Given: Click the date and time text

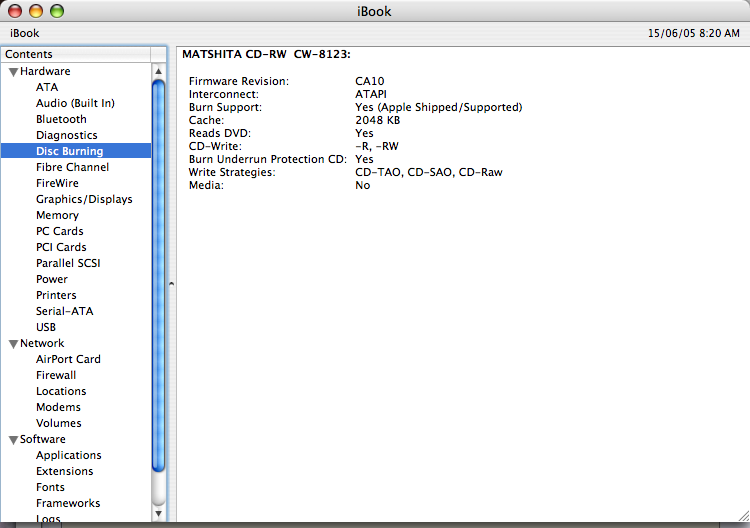Looking at the screenshot, I should pos(694,33).
